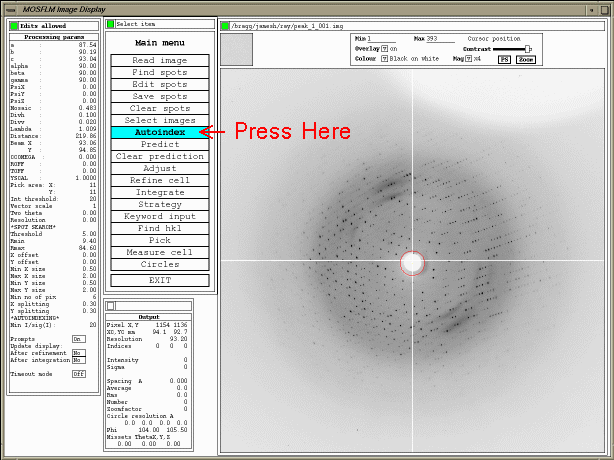Viewport: 614px width, 460px height.
Task: Click the Contrast slider handle
Action: (528, 49)
